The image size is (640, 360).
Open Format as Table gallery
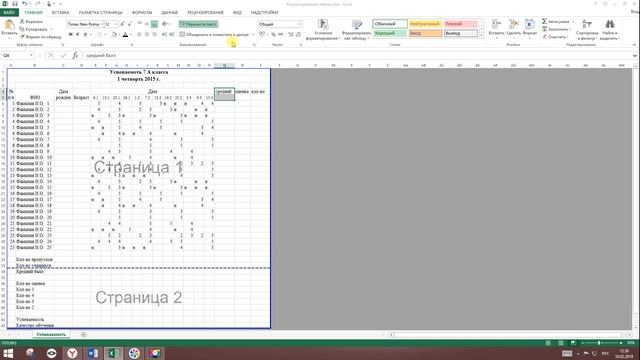[x=356, y=29]
